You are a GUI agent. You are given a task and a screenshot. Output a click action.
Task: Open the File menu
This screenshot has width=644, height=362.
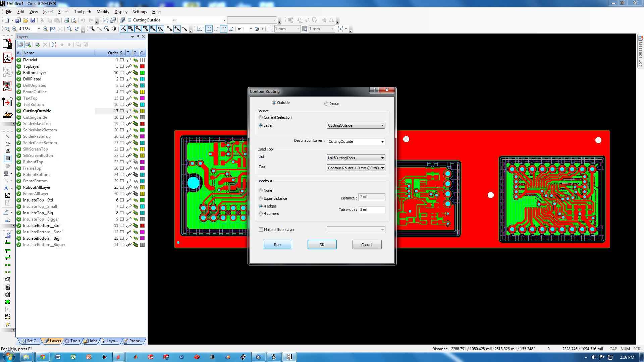pyautogui.click(x=9, y=11)
